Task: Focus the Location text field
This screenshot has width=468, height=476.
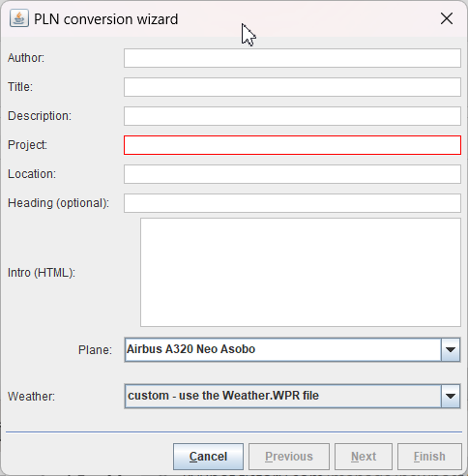Action: pos(292,174)
